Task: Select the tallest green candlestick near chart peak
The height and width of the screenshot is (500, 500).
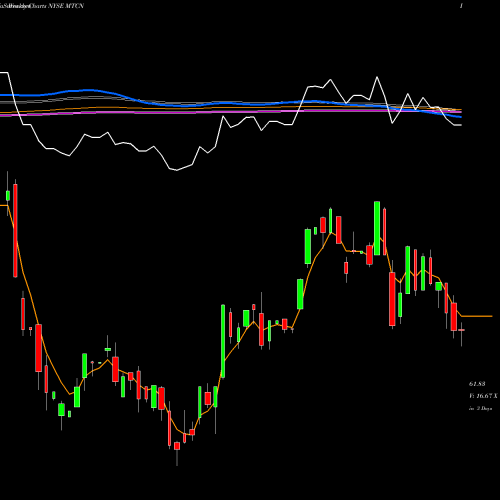Action: click(377, 228)
